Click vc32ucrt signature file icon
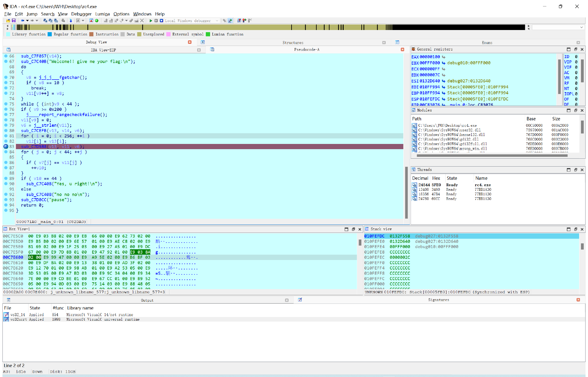The image size is (588, 377). 6,319
